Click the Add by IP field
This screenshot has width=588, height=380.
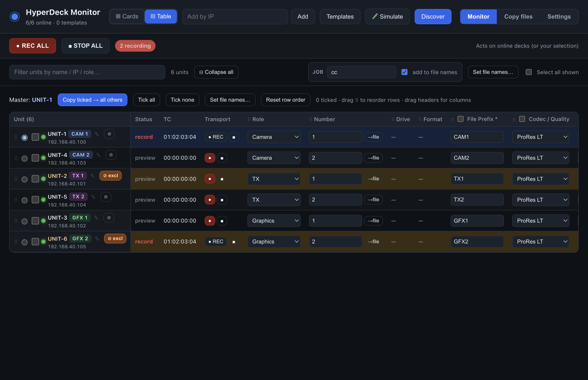point(235,17)
